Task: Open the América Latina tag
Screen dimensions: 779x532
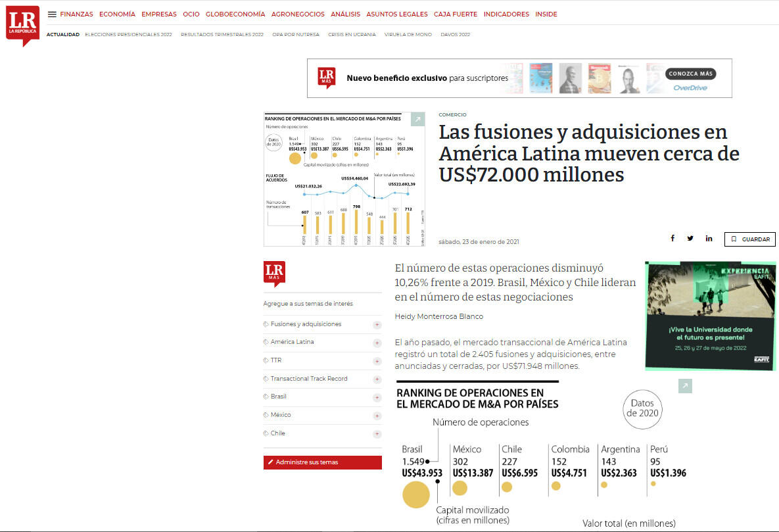Action: 292,342
